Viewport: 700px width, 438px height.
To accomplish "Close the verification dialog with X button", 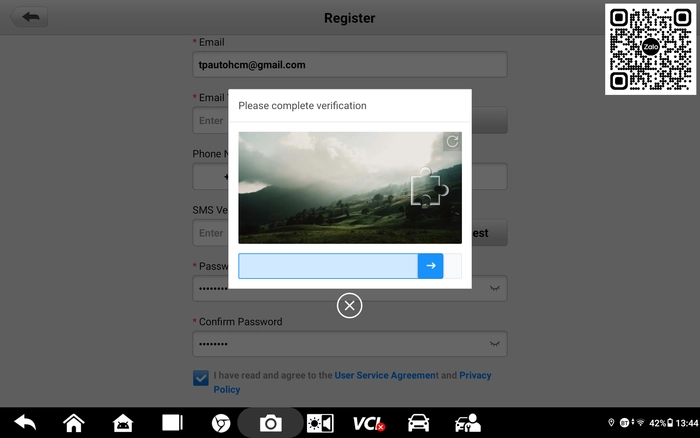I will (350, 305).
